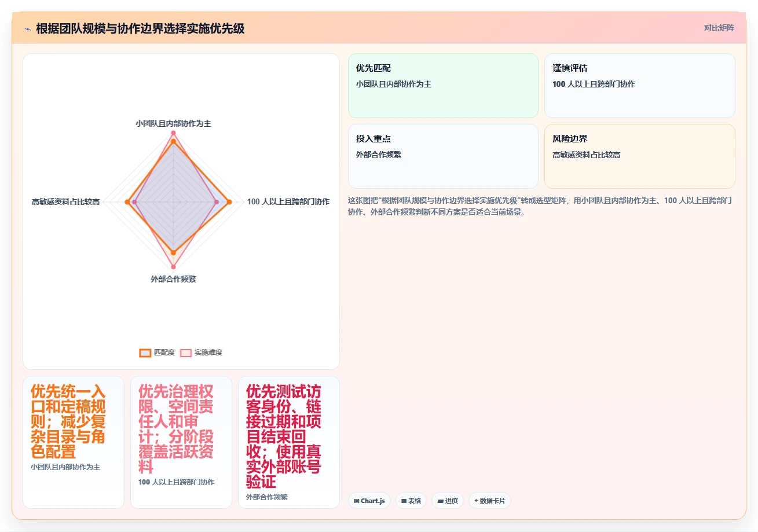This screenshot has width=758, height=532.
Task: Click the 对比矩阵 label in header
Action: pyautogui.click(x=719, y=28)
